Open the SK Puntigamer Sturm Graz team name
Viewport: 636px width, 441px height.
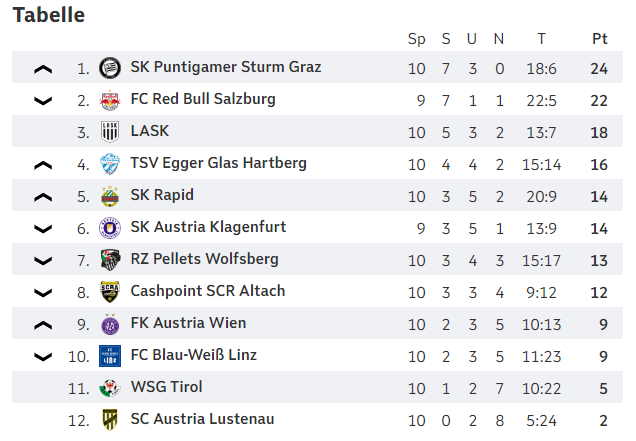coord(226,67)
